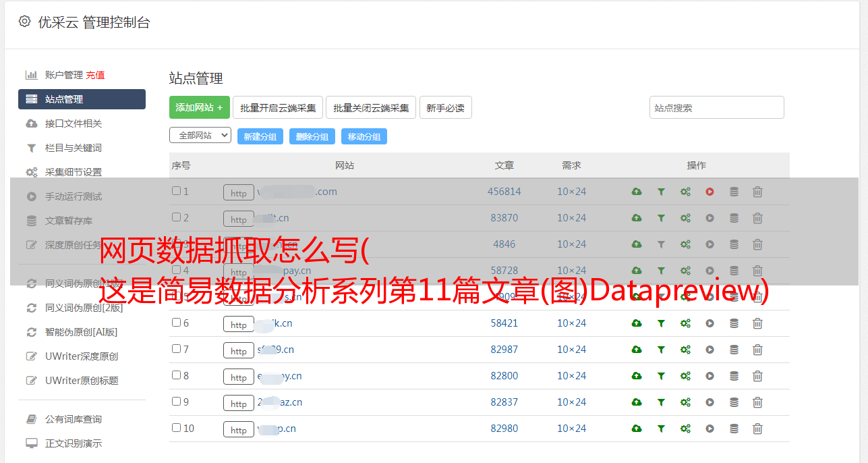868x463 pixels.
Task: Click the filter icon in row 6
Action: [x=661, y=323]
